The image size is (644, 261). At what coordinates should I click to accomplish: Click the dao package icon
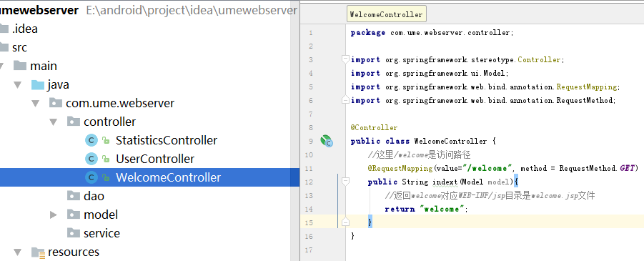(73, 196)
